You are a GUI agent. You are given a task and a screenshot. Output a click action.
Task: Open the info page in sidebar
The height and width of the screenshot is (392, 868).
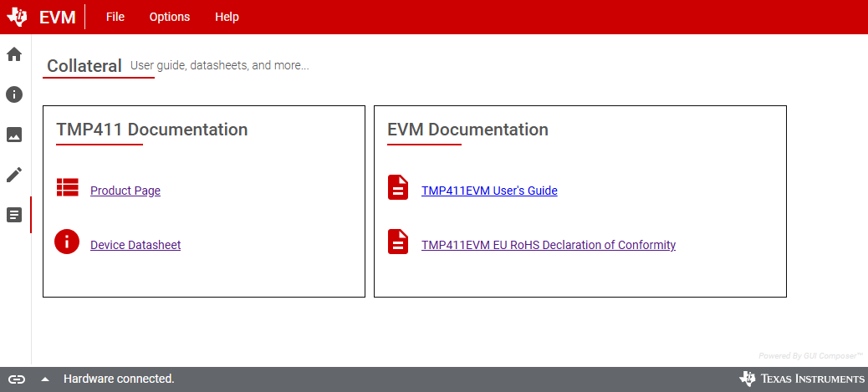(x=14, y=94)
